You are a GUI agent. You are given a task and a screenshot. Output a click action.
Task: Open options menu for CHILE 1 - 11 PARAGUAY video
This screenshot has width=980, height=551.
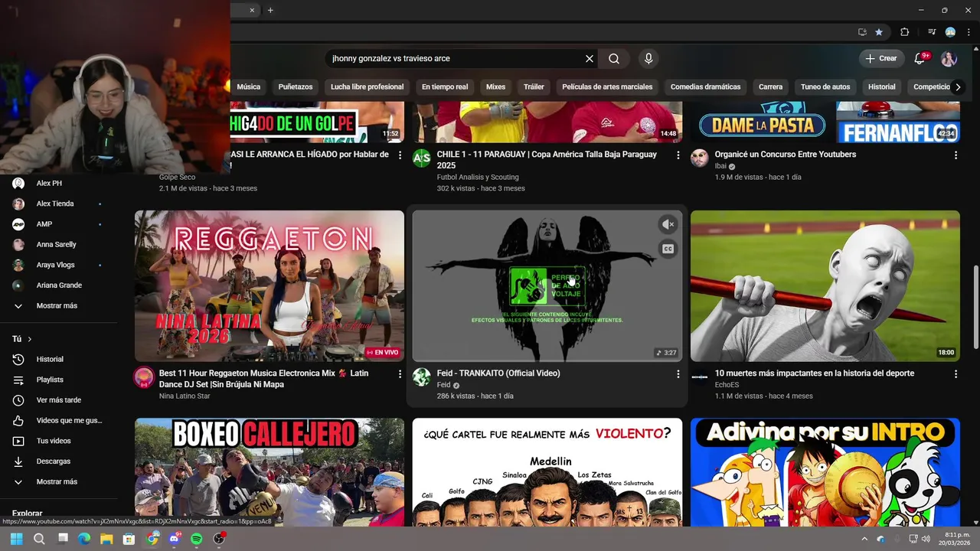pos(678,155)
